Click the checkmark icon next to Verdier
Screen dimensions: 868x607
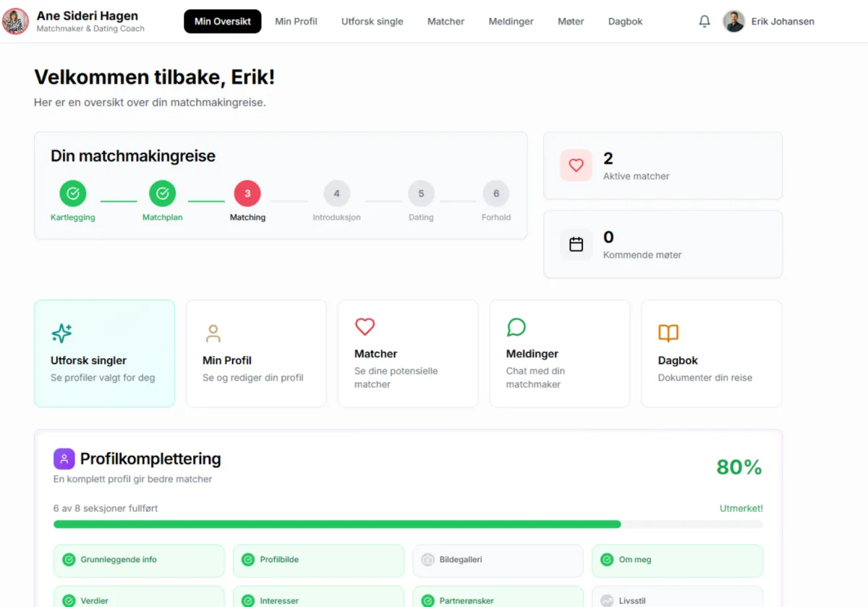coord(69,600)
